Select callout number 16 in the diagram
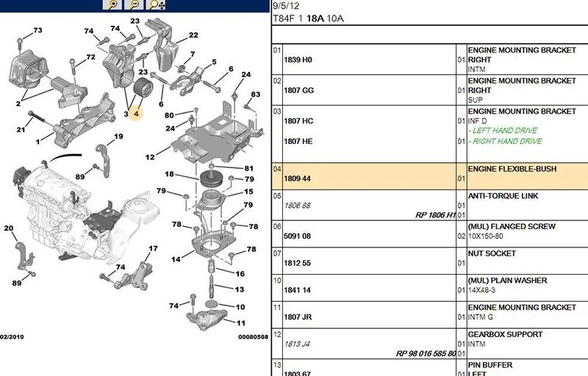The image size is (588, 376). coord(240,274)
